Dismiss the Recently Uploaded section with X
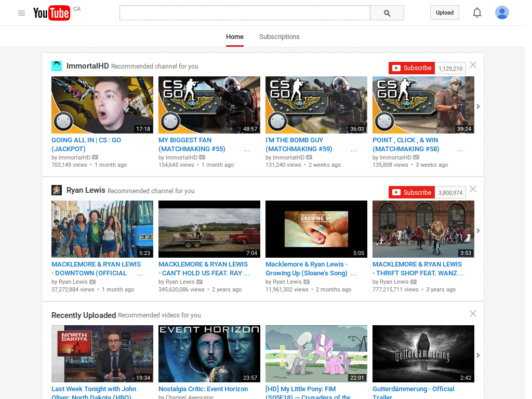This screenshot has width=532, height=399. click(x=473, y=313)
